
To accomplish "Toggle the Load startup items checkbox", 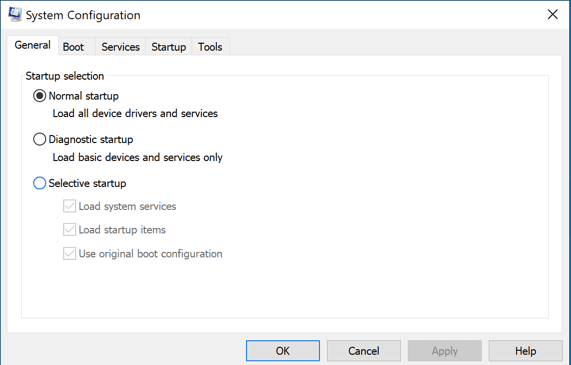I will pyautogui.click(x=69, y=230).
